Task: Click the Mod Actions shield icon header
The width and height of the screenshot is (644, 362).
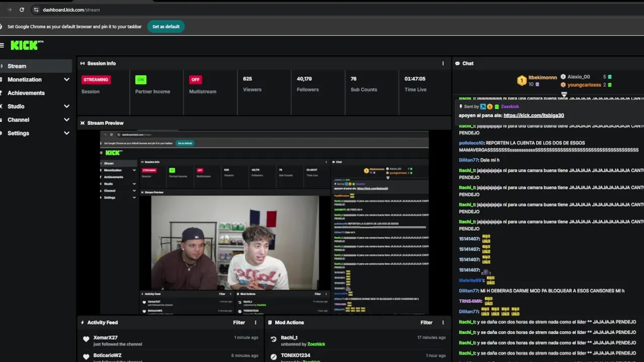Action: click(x=270, y=322)
